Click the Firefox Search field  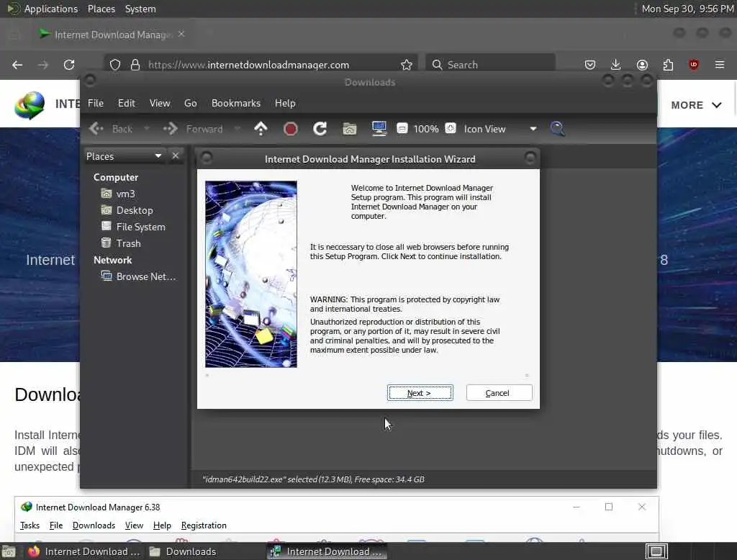490,65
